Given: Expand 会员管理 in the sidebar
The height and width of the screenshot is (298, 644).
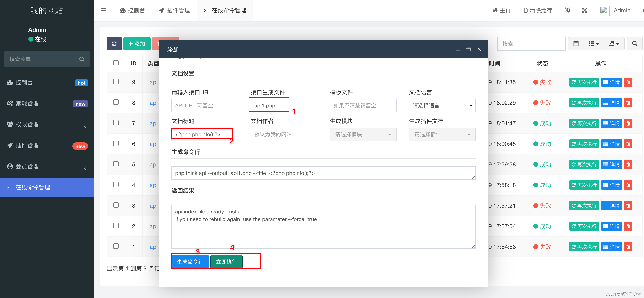Looking at the screenshot, I should click(x=47, y=166).
